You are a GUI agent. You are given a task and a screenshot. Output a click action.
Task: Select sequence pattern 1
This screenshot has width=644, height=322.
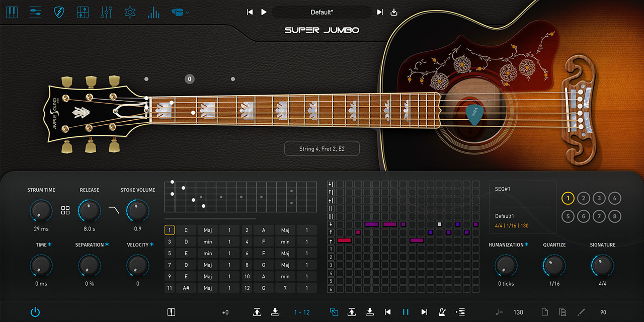coord(568,198)
